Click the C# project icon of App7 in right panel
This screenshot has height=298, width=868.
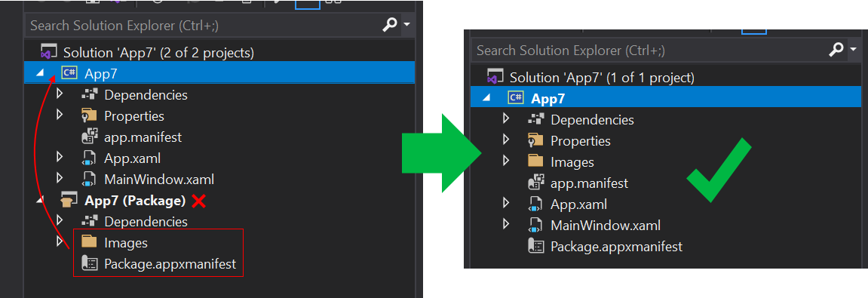pyautogui.click(x=515, y=98)
